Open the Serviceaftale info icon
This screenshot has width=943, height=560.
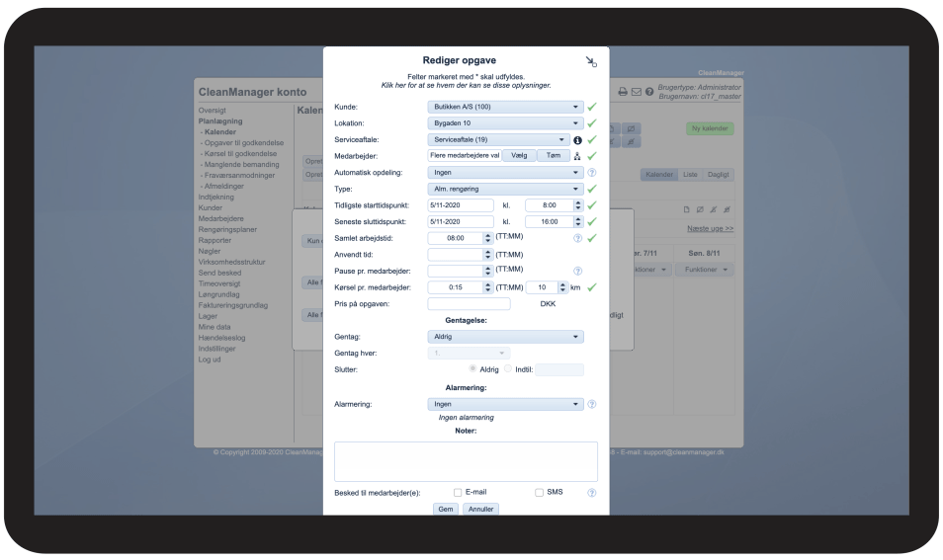(x=577, y=140)
